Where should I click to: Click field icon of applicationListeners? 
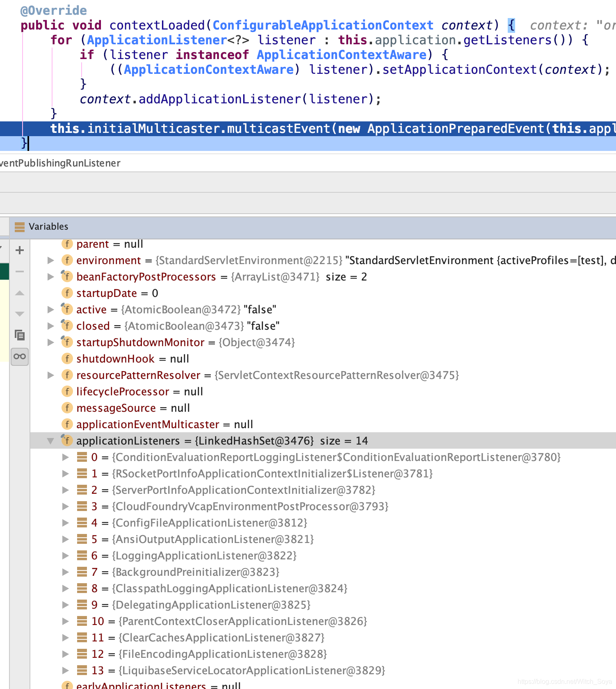67,440
